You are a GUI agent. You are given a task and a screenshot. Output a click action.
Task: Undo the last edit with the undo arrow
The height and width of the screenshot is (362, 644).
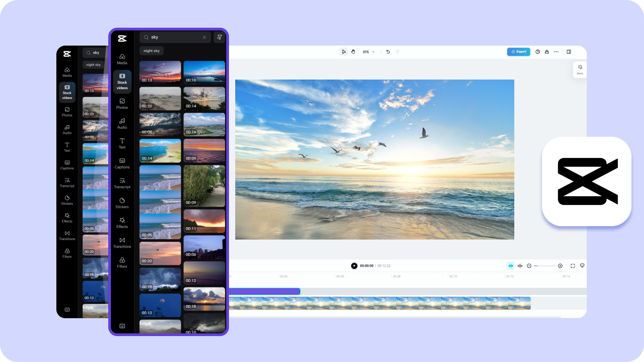point(388,52)
